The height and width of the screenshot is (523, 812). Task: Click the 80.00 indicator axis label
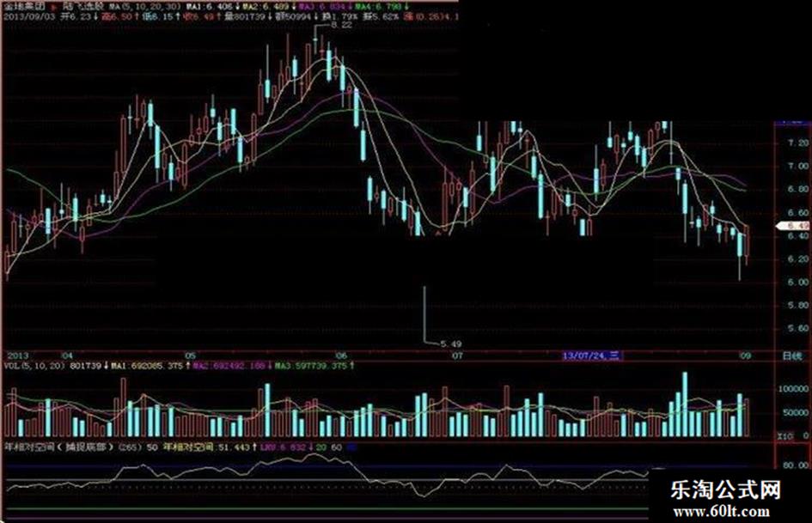pos(796,465)
